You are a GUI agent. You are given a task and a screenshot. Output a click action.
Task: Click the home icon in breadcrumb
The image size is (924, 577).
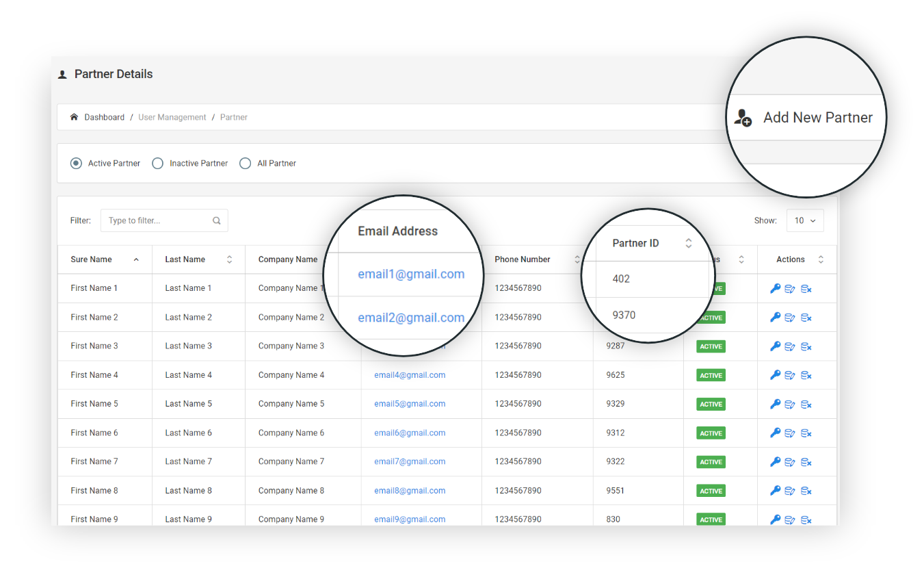(74, 117)
